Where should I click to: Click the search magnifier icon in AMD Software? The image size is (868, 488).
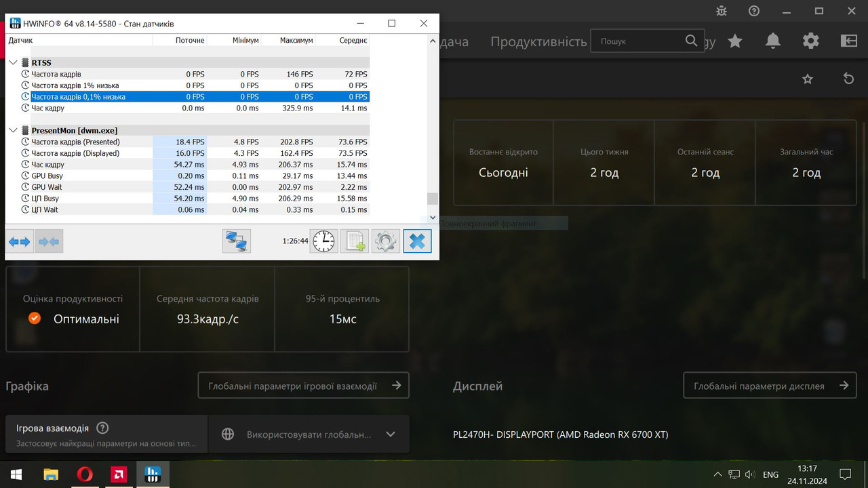[x=691, y=41]
